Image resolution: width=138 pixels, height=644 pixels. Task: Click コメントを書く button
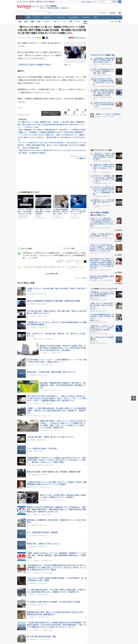pyautogui.click(x=69, y=248)
